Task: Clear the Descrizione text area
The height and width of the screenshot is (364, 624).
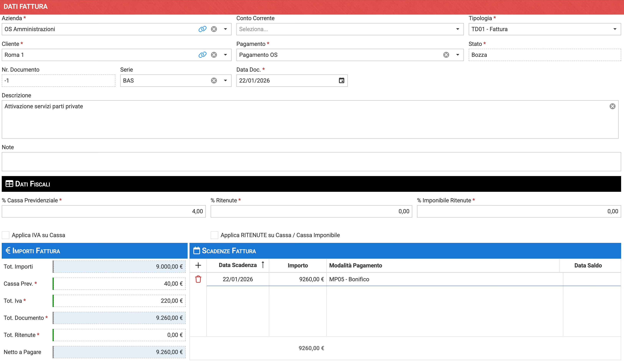Action: tap(612, 106)
